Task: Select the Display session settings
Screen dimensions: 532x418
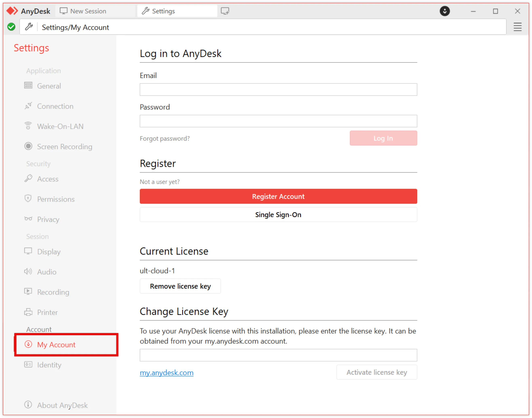Action: [x=49, y=252]
